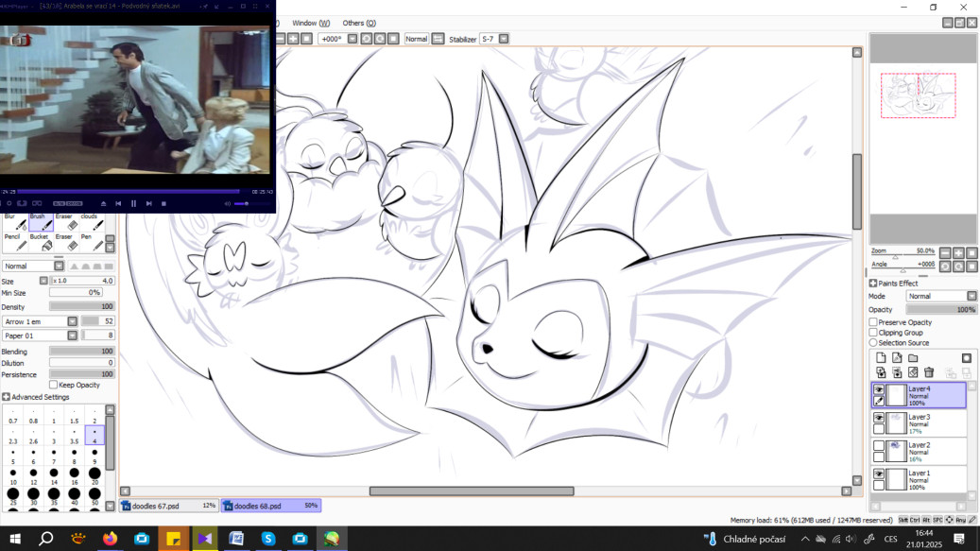Create a new normal layer

coord(881,358)
